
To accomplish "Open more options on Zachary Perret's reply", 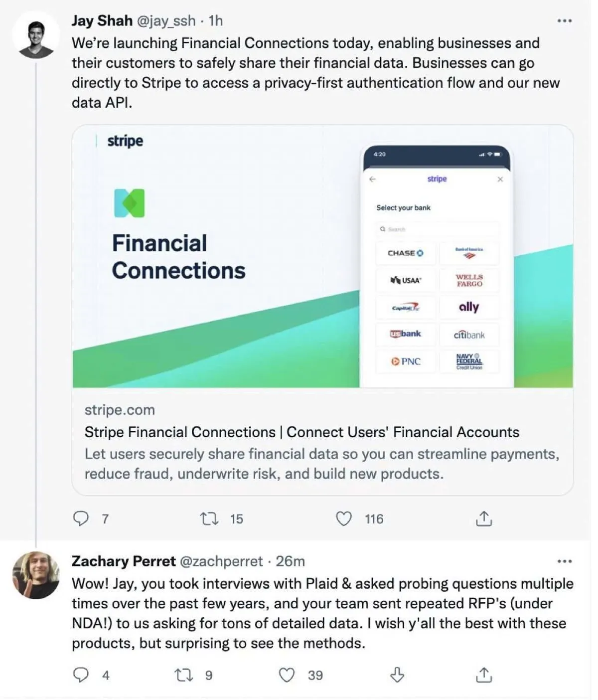I will click(564, 561).
